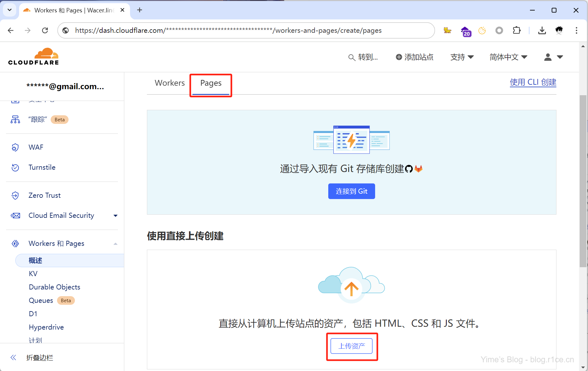Collapse the Workers 和 Pages section
Screen dimensions: 588x371
[x=115, y=244]
